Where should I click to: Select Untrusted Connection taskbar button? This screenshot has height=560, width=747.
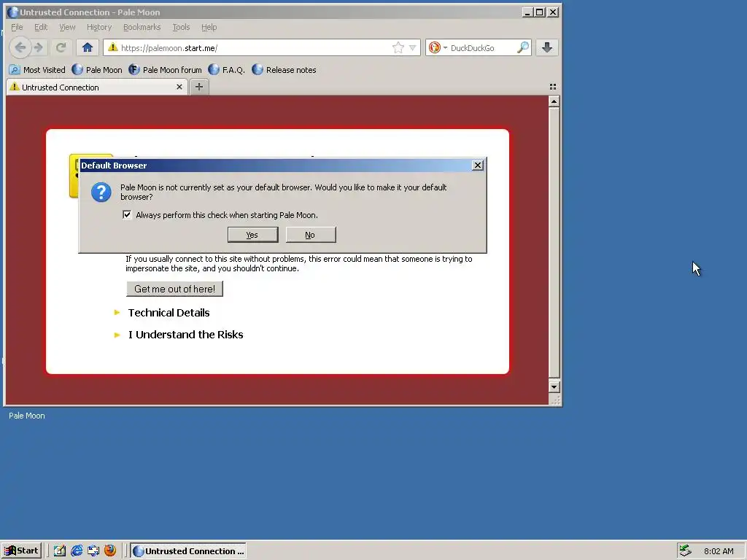coord(188,551)
